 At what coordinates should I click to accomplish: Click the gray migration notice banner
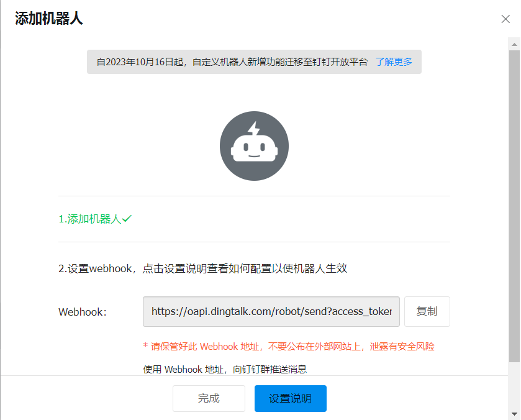tap(254, 62)
